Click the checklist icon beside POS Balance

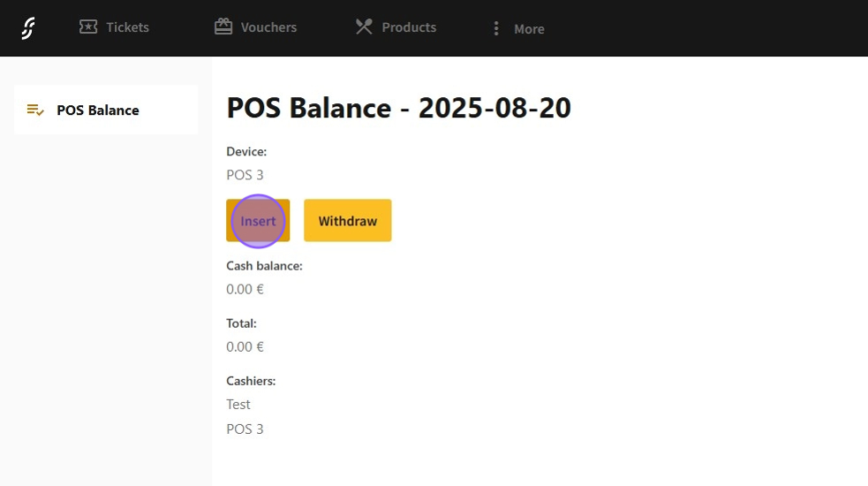coord(35,110)
